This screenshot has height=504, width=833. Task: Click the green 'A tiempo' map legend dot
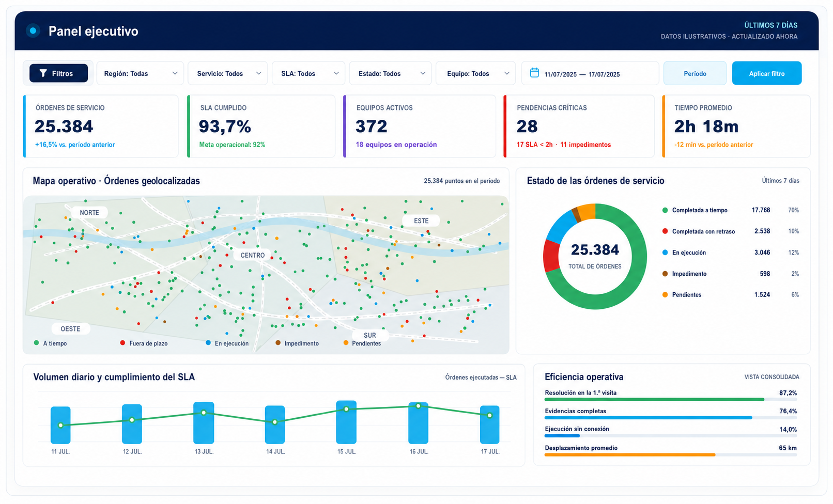36,343
